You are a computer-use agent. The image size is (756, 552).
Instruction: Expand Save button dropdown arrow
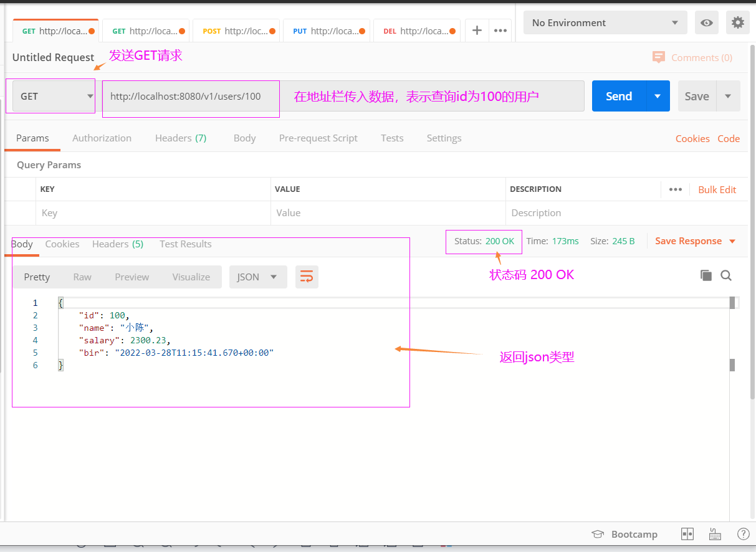click(728, 96)
